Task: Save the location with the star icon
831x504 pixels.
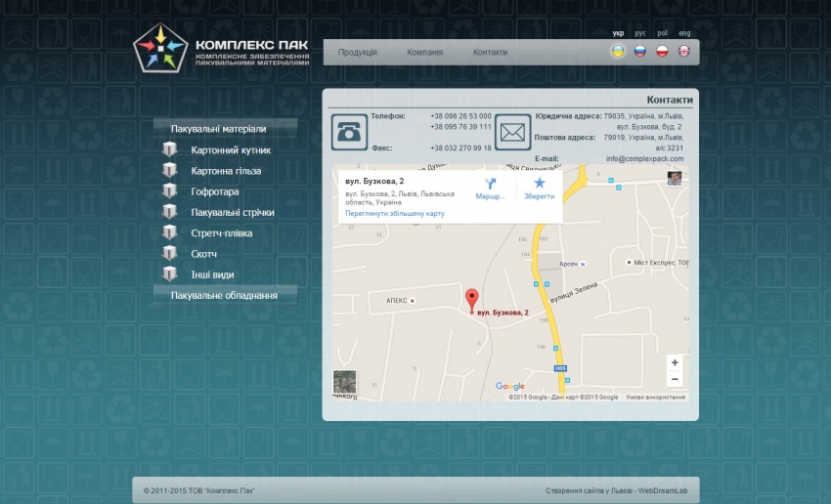Action: [539, 184]
